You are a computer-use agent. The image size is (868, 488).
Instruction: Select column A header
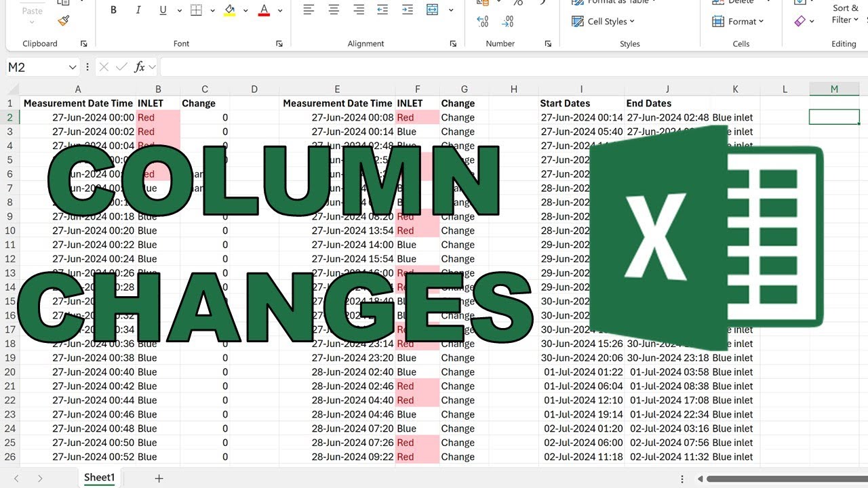(x=78, y=89)
